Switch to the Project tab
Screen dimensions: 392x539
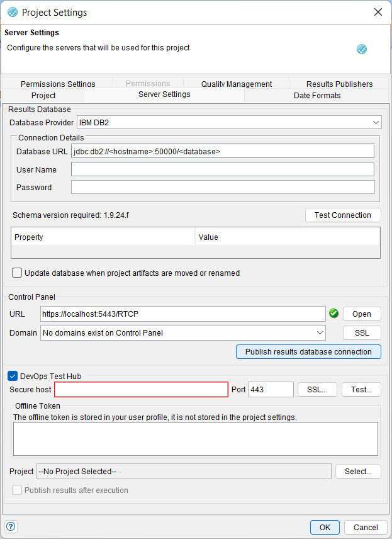43,95
